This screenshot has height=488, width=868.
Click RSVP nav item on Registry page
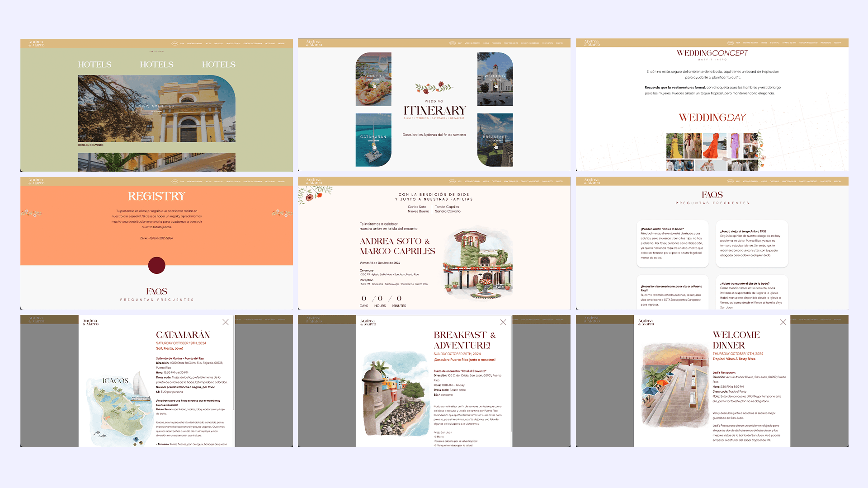(182, 182)
